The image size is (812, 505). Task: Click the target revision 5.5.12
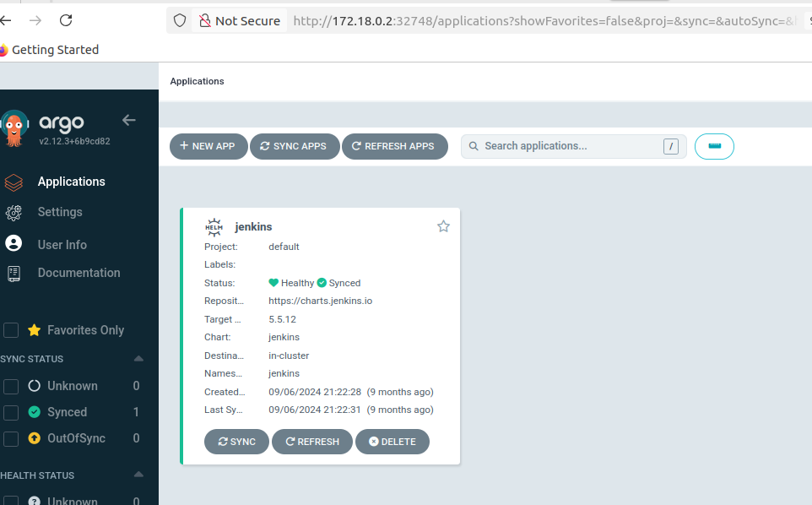click(x=282, y=319)
